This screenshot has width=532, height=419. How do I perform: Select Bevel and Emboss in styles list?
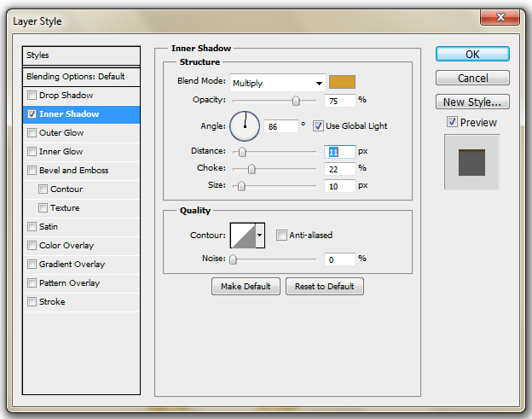[x=73, y=171]
